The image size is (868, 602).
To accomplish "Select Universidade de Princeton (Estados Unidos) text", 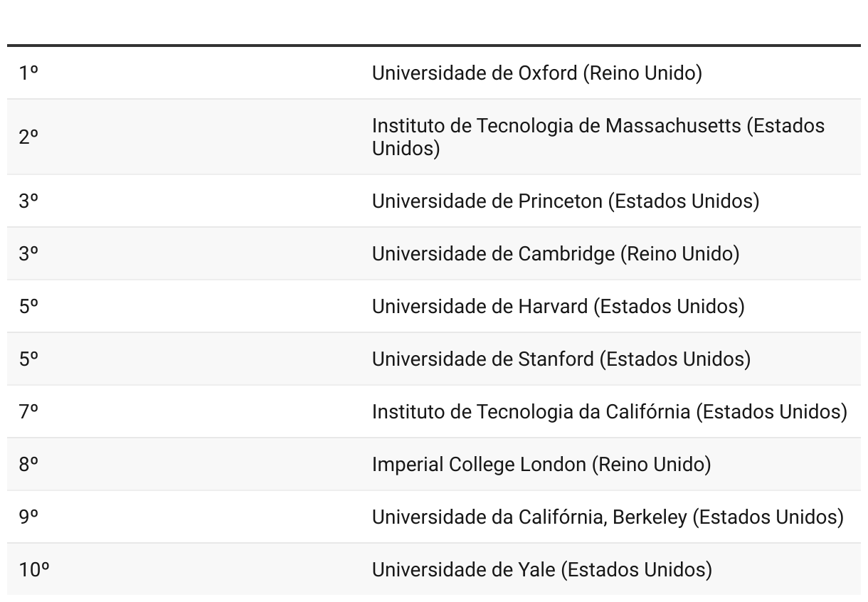I will tap(566, 201).
